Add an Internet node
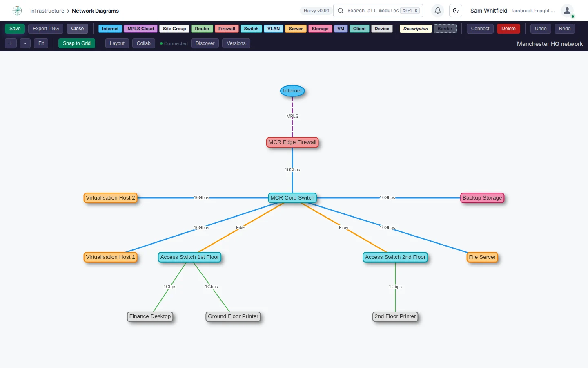Image resolution: width=588 pixels, height=368 pixels. 110,29
